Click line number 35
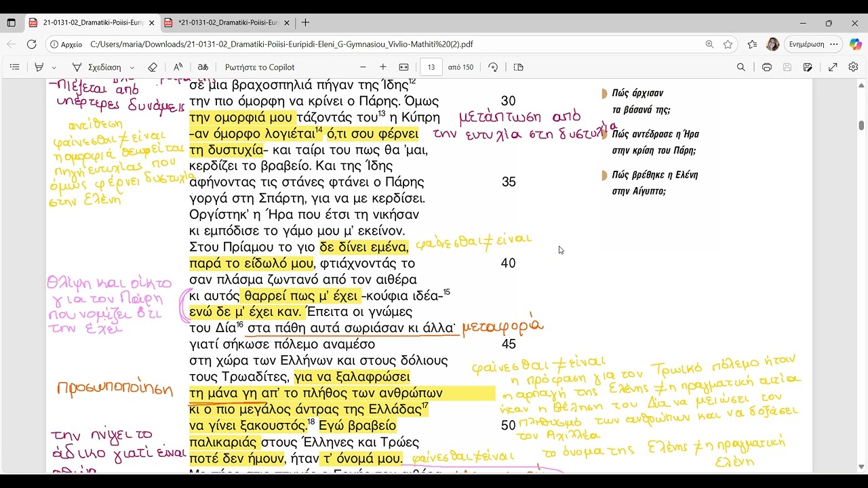 pyautogui.click(x=509, y=182)
